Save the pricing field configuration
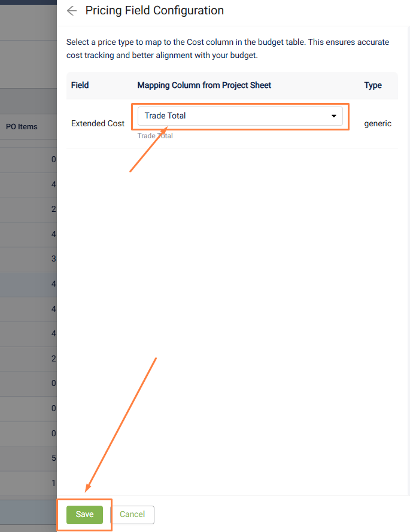 (84, 515)
